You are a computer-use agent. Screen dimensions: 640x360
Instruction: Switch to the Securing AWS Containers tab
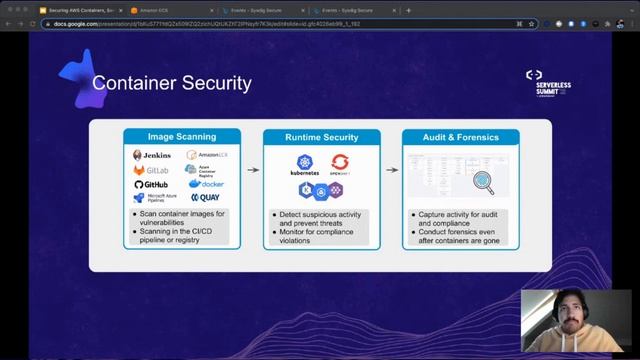(x=81, y=11)
